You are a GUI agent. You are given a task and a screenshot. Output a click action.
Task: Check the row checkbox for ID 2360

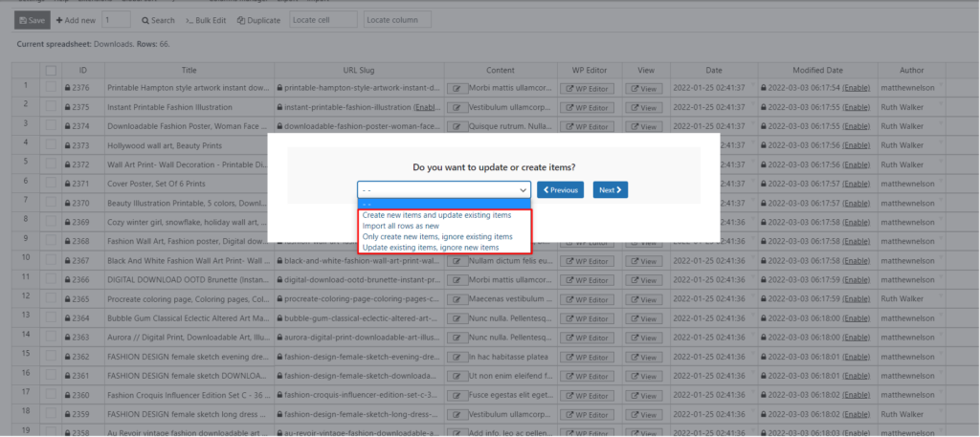pos(52,395)
